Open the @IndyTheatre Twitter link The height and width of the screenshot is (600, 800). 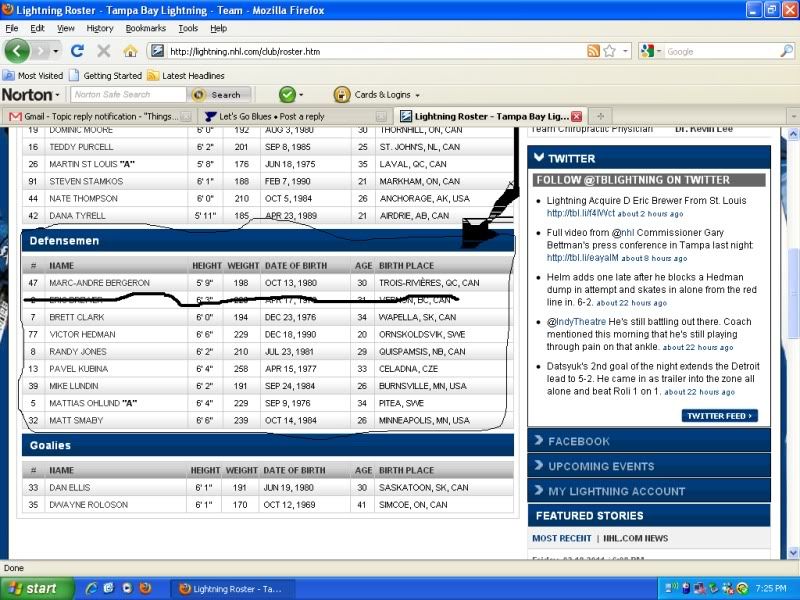pos(576,321)
